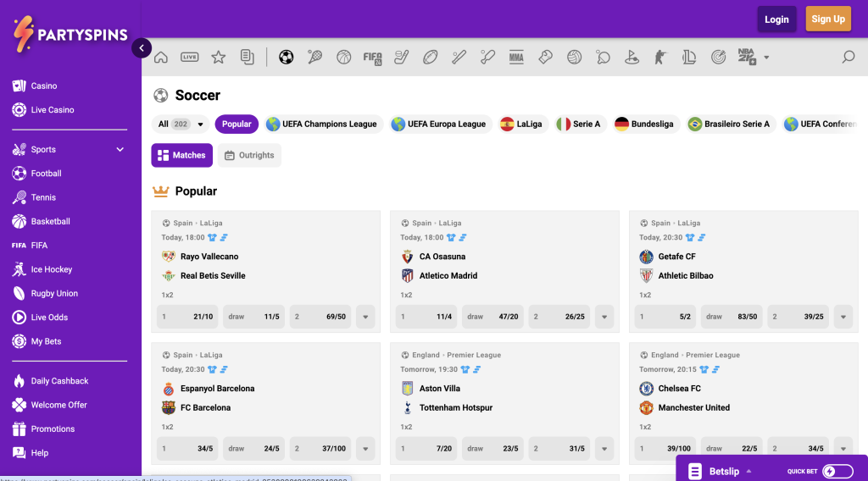Open the All 202 leagues dropdown

point(181,124)
